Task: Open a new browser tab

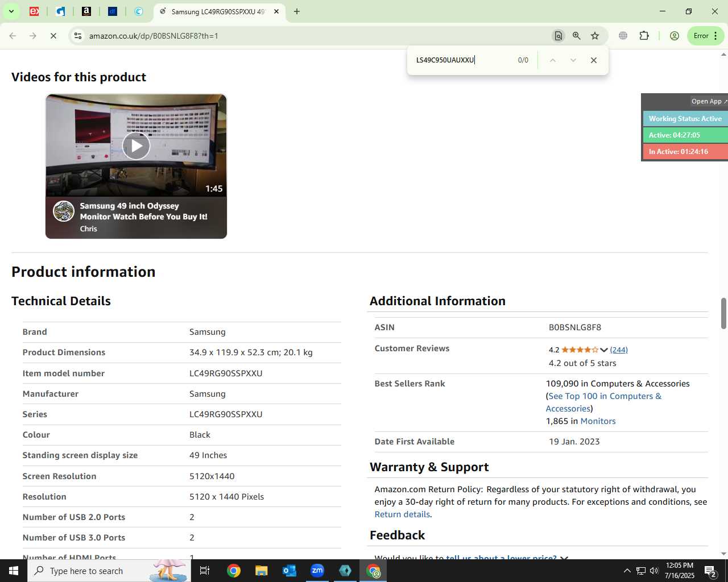Action: pyautogui.click(x=296, y=11)
